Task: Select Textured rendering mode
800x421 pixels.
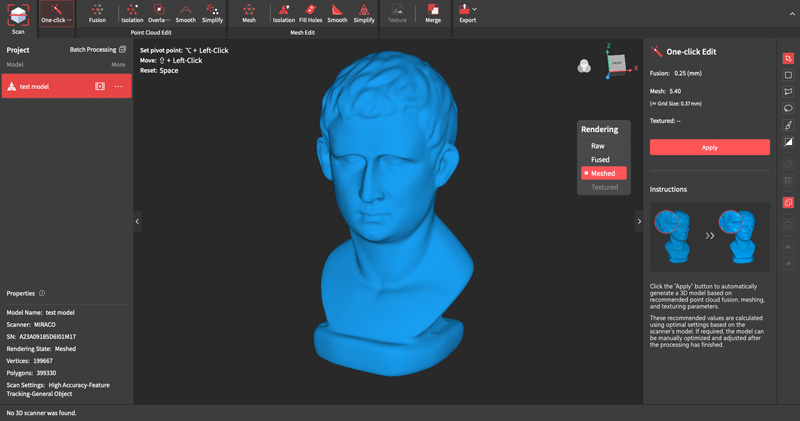Action: click(604, 187)
